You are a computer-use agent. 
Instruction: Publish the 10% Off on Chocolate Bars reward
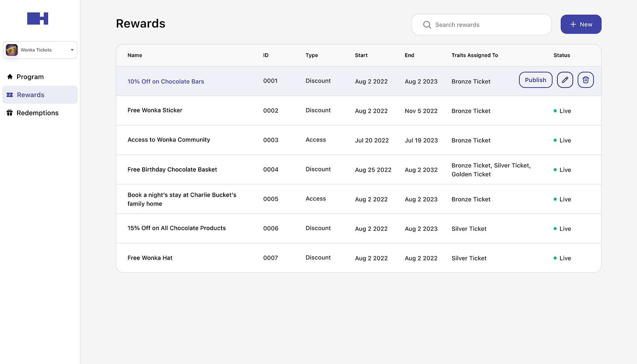535,80
